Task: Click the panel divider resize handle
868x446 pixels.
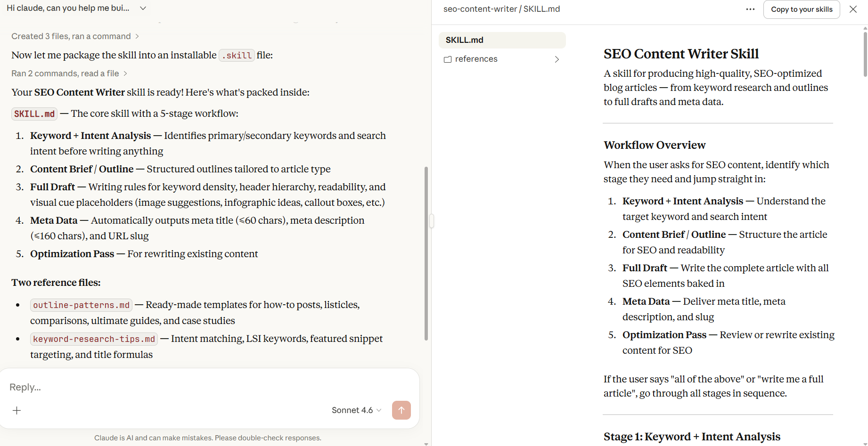Action: (432, 221)
